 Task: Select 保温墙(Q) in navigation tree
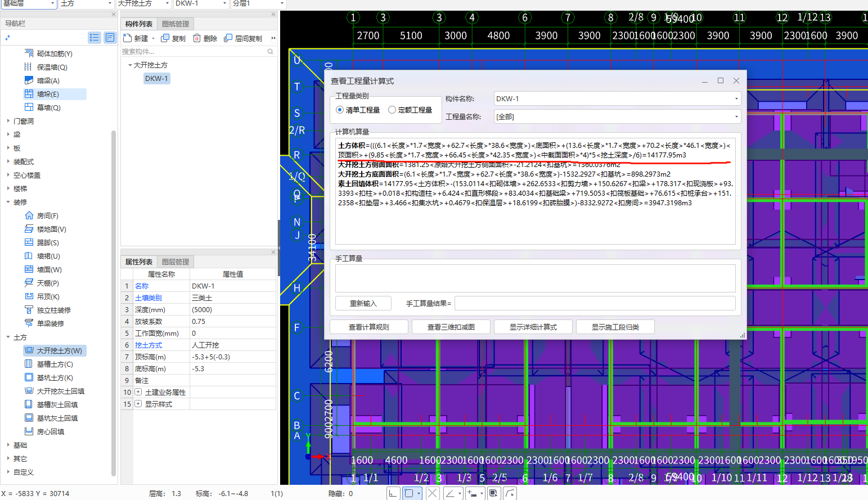[x=52, y=67]
